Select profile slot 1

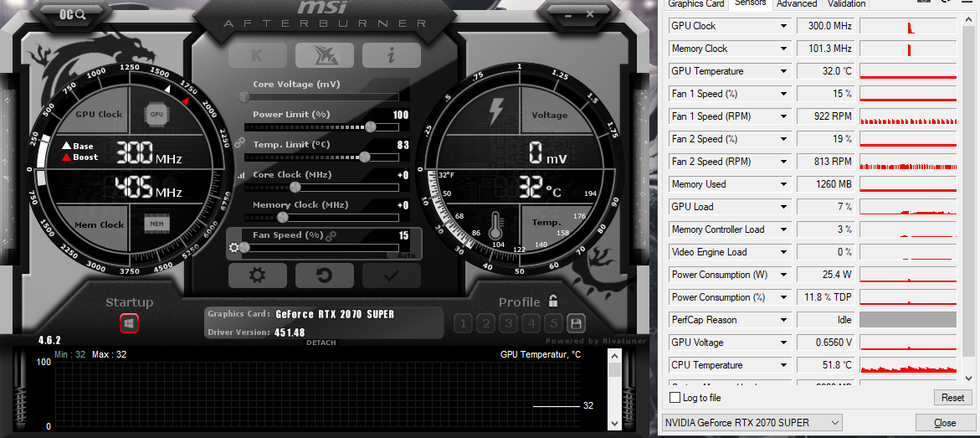pos(463,323)
